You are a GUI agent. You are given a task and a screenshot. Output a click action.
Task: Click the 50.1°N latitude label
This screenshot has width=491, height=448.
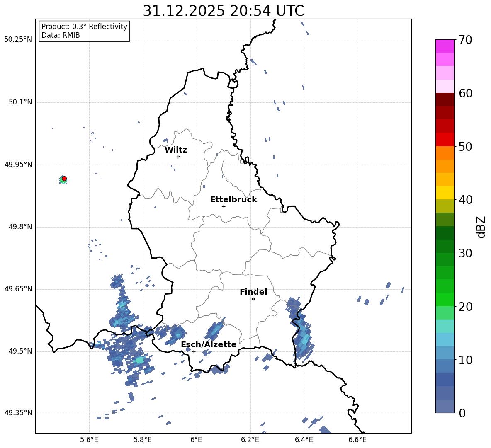pyautogui.click(x=20, y=102)
